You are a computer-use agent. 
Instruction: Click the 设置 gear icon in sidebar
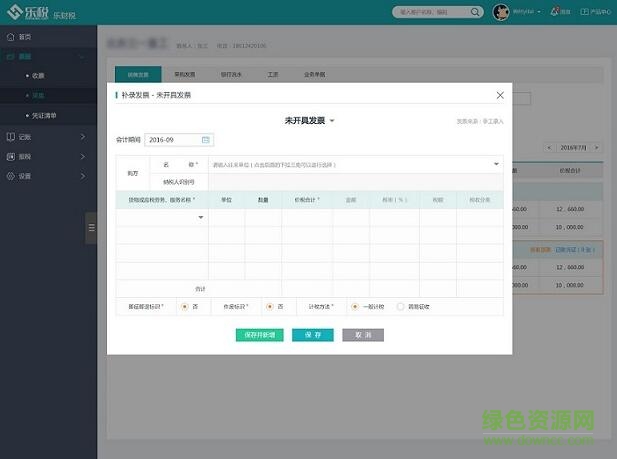pyautogui.click(x=11, y=176)
